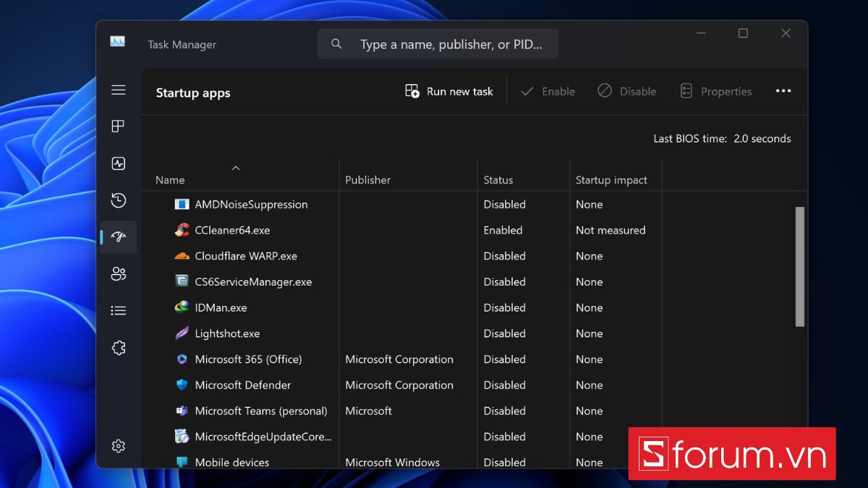The height and width of the screenshot is (488, 868).
Task: Go to the Processes page icon
Action: click(119, 127)
